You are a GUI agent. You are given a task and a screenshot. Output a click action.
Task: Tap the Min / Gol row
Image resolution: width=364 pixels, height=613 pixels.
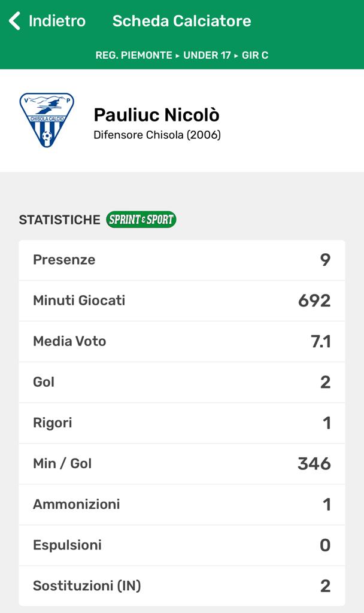coord(182,463)
